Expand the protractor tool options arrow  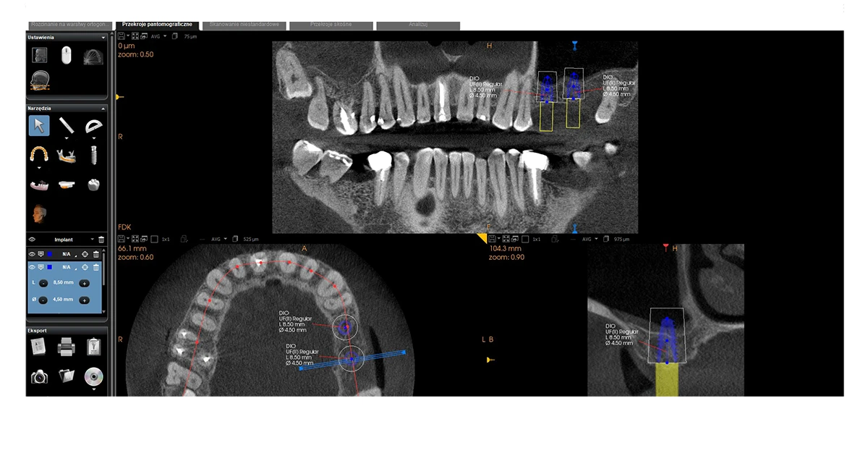[x=93, y=138]
